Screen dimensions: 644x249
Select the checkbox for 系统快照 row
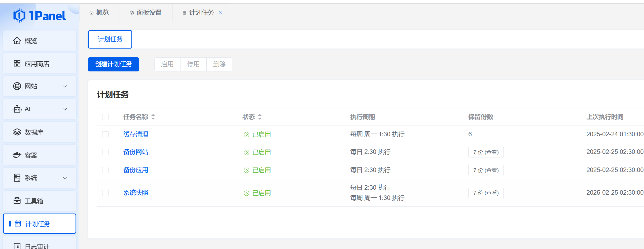coord(105,193)
